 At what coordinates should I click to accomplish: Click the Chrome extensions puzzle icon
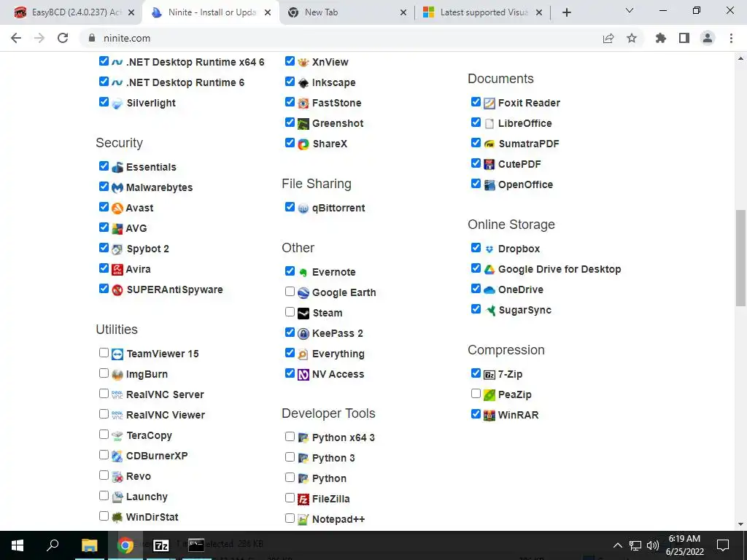660,38
